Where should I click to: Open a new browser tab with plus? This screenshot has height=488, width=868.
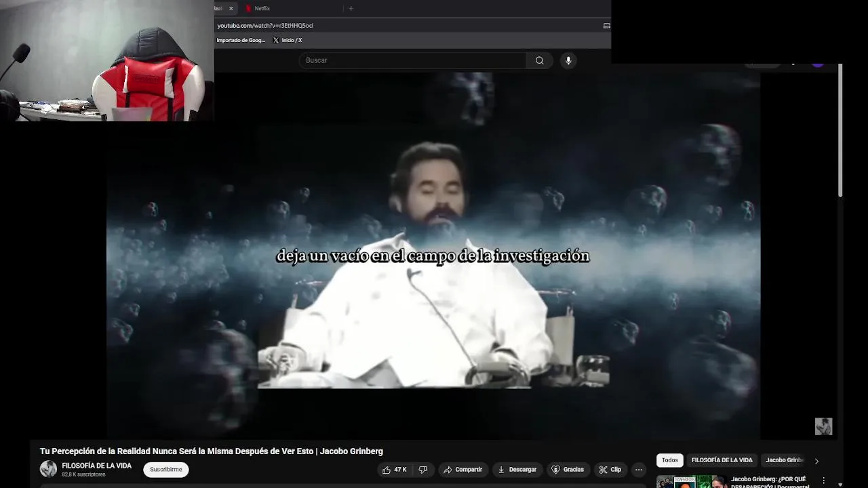[351, 8]
